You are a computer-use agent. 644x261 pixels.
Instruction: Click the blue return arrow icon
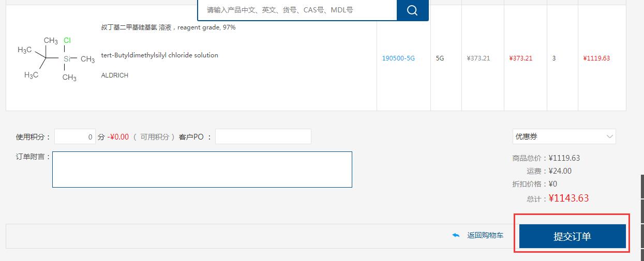(456, 235)
